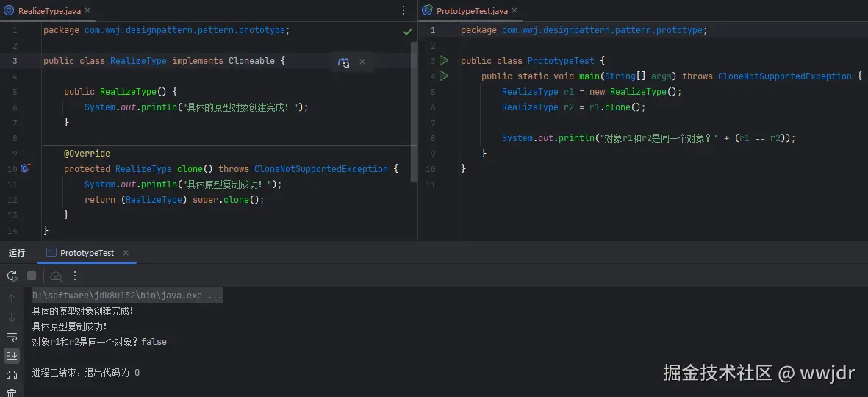Image resolution: width=868 pixels, height=397 pixels.
Task: Run PrototypeTest class from line 3 gutter
Action: (x=443, y=60)
